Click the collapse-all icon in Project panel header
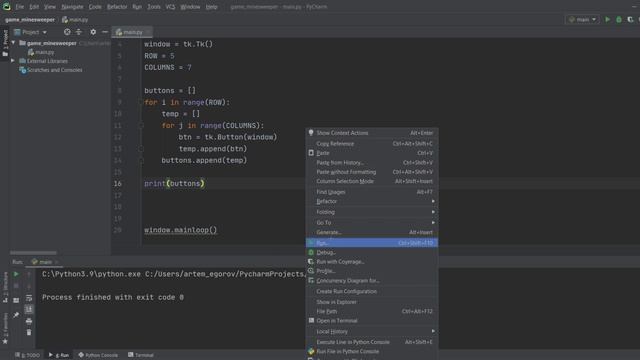 (x=79, y=32)
